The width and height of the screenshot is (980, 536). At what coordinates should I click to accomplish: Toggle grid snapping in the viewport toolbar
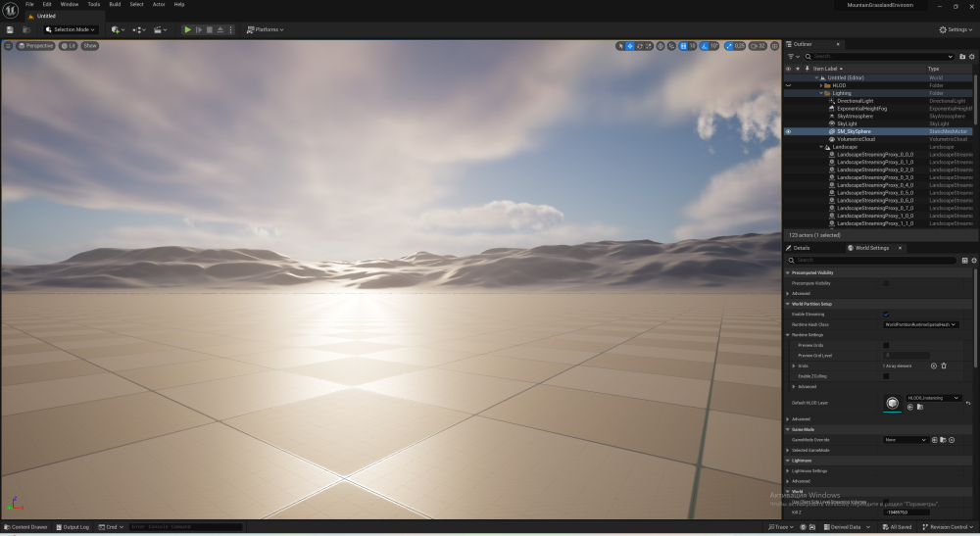click(x=683, y=46)
